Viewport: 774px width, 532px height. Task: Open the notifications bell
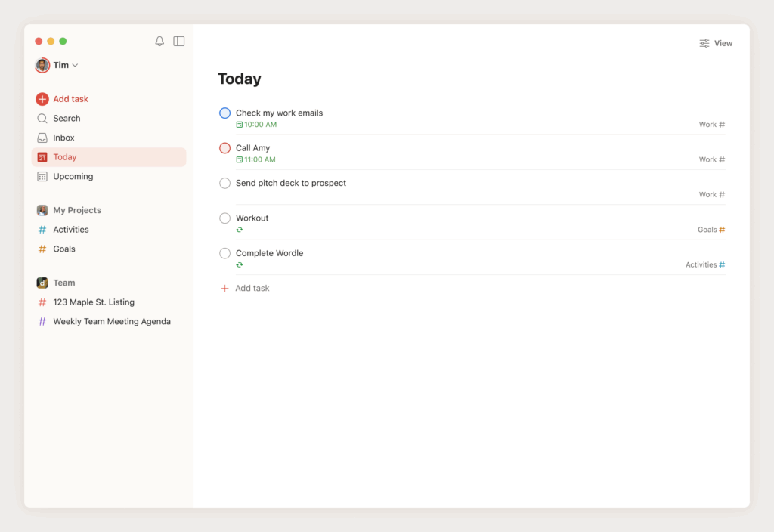[159, 41]
